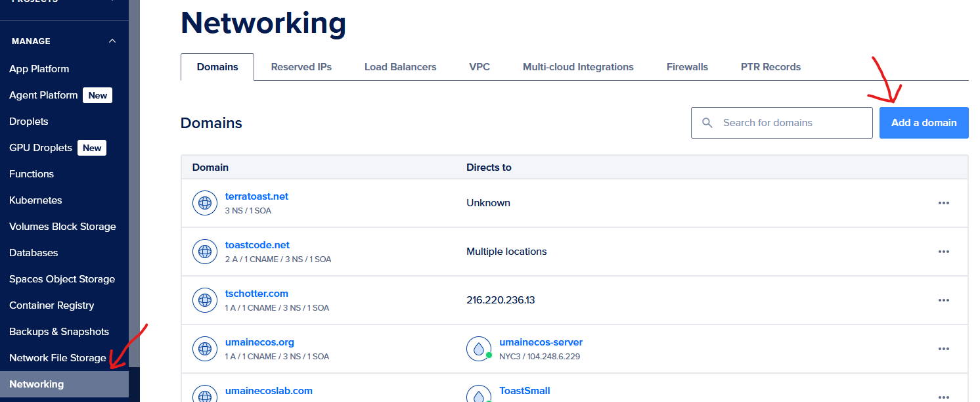This screenshot has width=980, height=402.
Task: Open the PTR Records tab
Action: click(x=770, y=67)
